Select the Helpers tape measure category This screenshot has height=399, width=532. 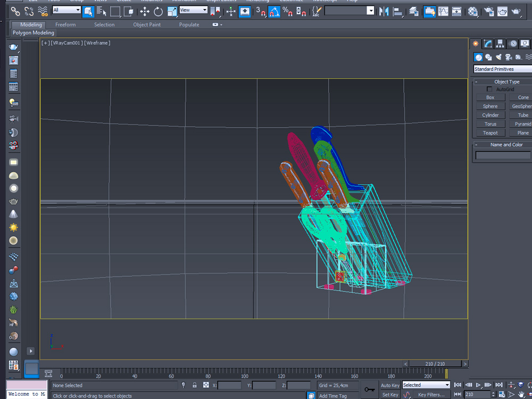click(518, 57)
